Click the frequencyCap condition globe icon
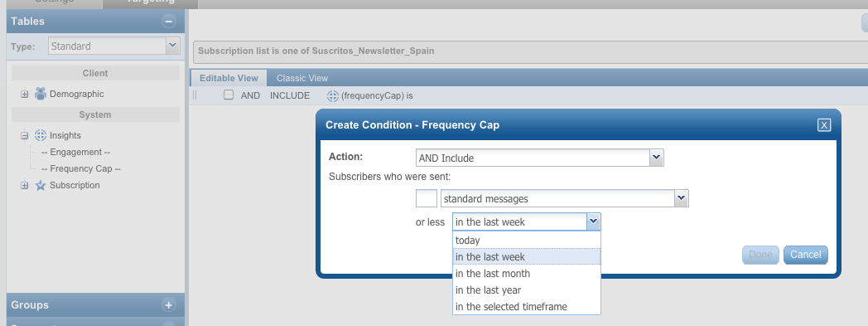This screenshot has width=868, height=326. coord(333,96)
